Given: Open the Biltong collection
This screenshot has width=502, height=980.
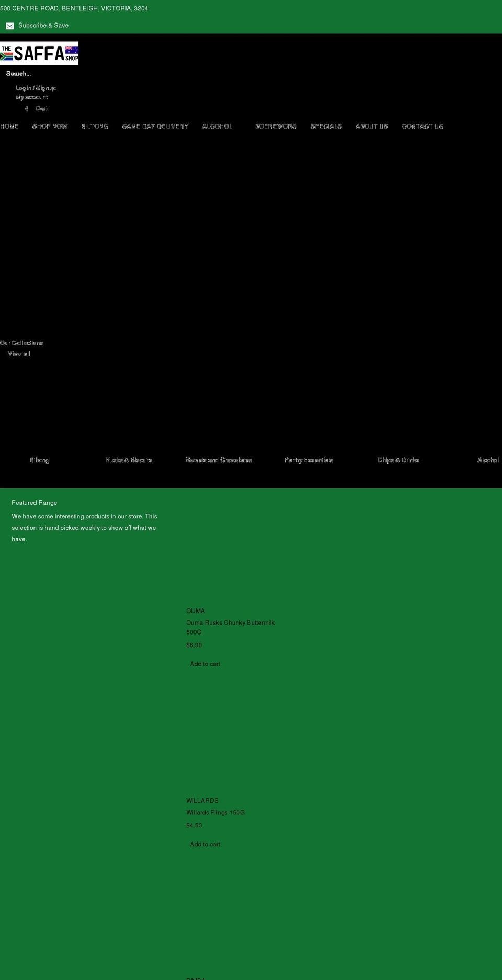Looking at the screenshot, I should [x=39, y=460].
